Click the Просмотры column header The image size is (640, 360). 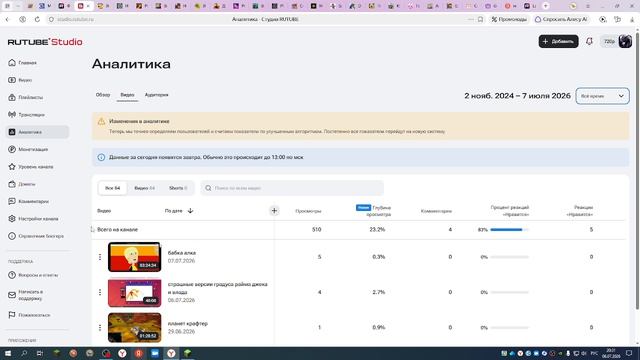308,211
